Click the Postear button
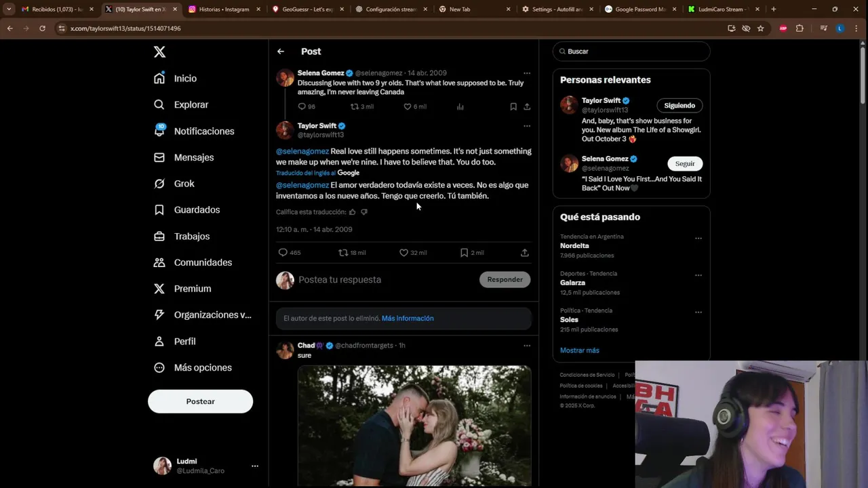Screen dimensions: 868x488 tap(201, 401)
